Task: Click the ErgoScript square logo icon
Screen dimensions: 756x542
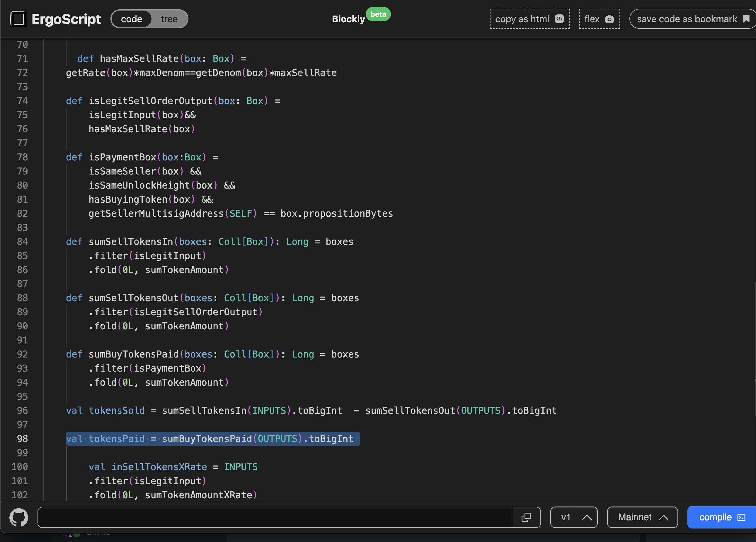Action: 18,19
